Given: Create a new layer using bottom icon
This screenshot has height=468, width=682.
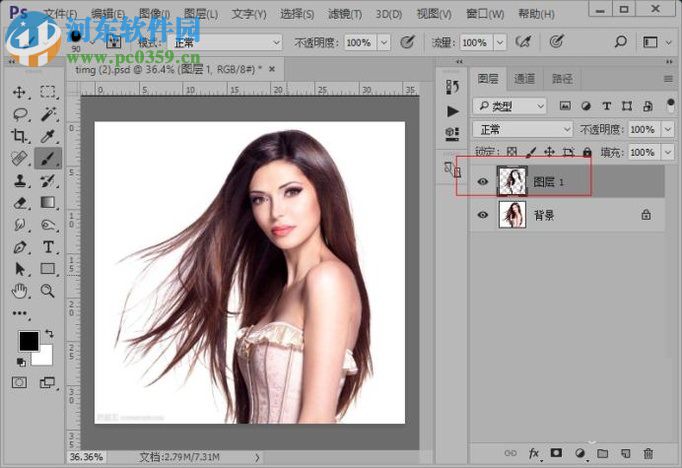Looking at the screenshot, I should (x=625, y=453).
